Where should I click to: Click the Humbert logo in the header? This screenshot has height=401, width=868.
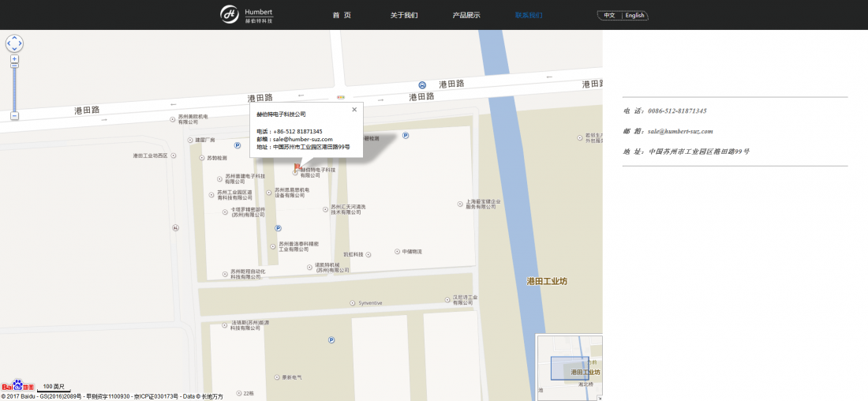[246, 14]
